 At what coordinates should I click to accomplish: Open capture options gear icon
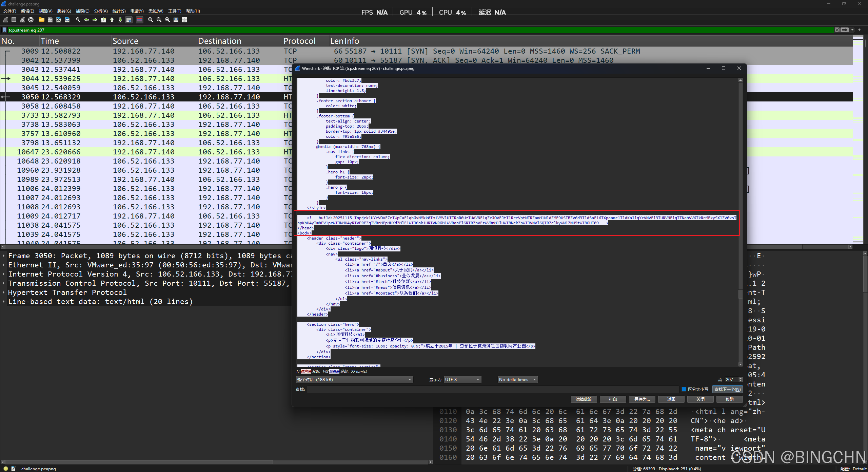(31, 20)
